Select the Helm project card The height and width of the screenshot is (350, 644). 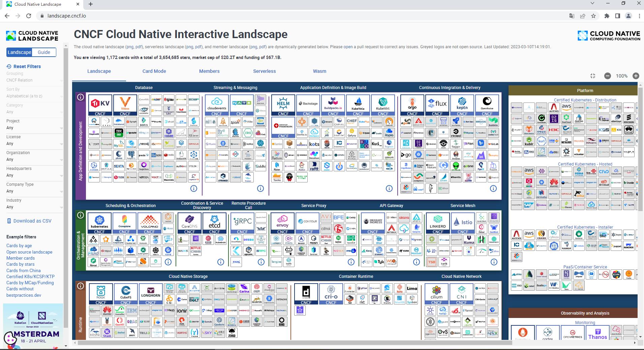(x=283, y=105)
